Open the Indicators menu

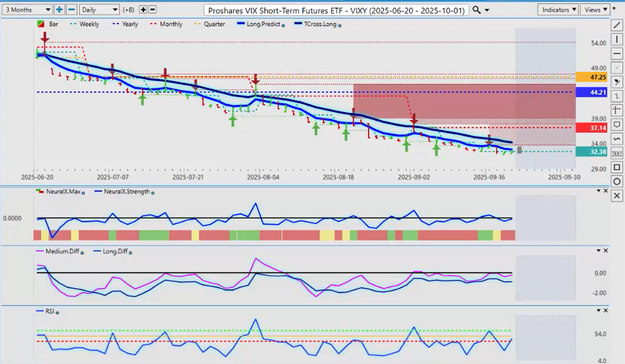tap(557, 10)
